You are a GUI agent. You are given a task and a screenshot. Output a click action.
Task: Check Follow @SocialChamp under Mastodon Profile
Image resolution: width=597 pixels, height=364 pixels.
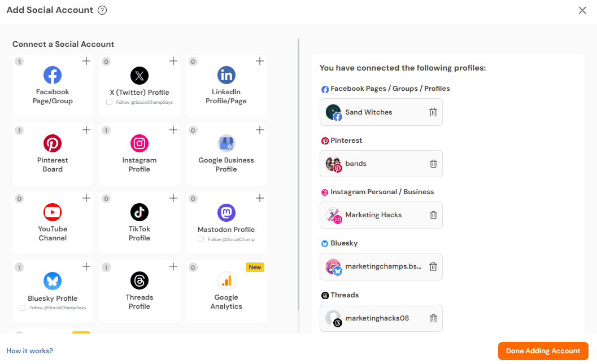(201, 239)
